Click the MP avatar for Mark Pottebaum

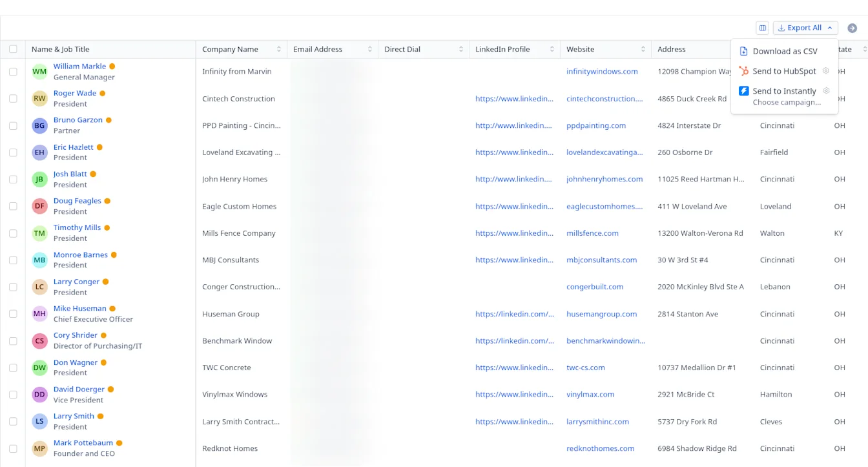[40, 448]
